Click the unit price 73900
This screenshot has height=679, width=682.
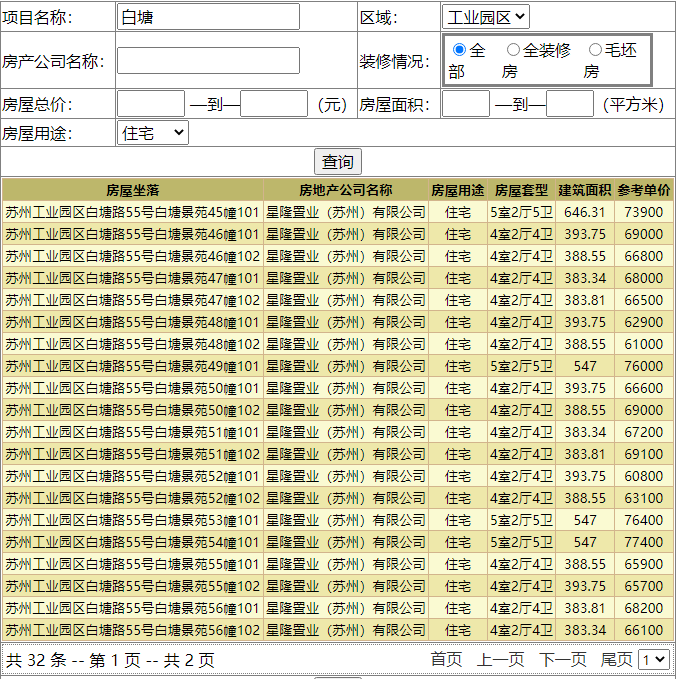coord(644,212)
